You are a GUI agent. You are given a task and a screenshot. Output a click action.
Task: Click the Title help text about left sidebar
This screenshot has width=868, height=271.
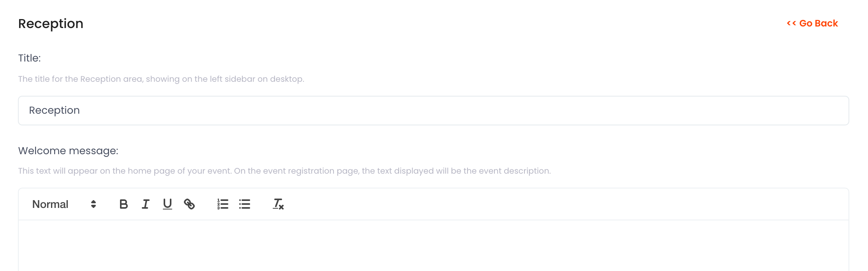pos(161,79)
